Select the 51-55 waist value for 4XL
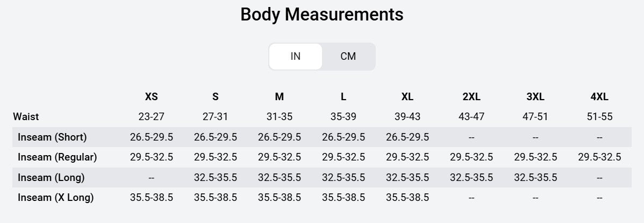Screen dimensions: 644x223 coord(599,117)
